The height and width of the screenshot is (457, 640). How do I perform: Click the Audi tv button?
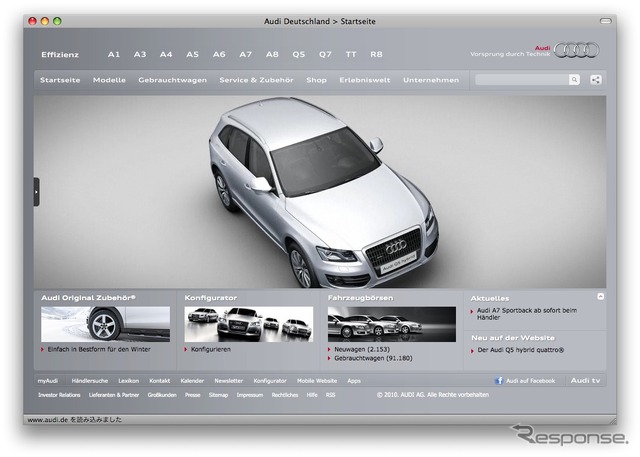pyautogui.click(x=585, y=380)
